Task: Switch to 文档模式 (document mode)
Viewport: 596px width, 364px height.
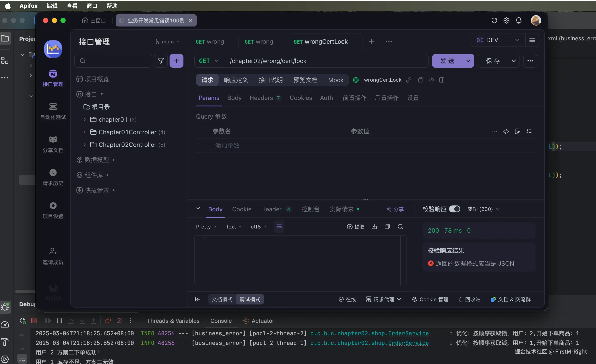Action: (x=222, y=299)
